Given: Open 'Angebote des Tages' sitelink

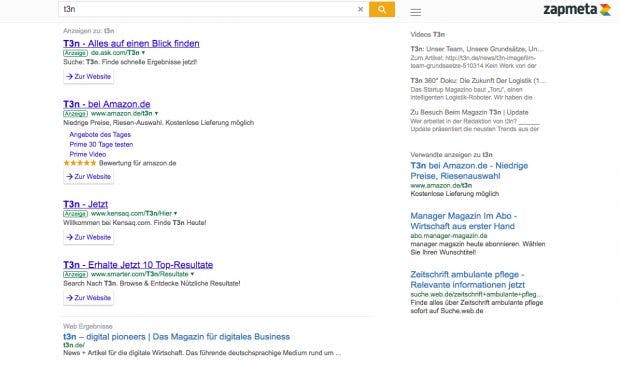Looking at the screenshot, I should (x=100, y=134).
